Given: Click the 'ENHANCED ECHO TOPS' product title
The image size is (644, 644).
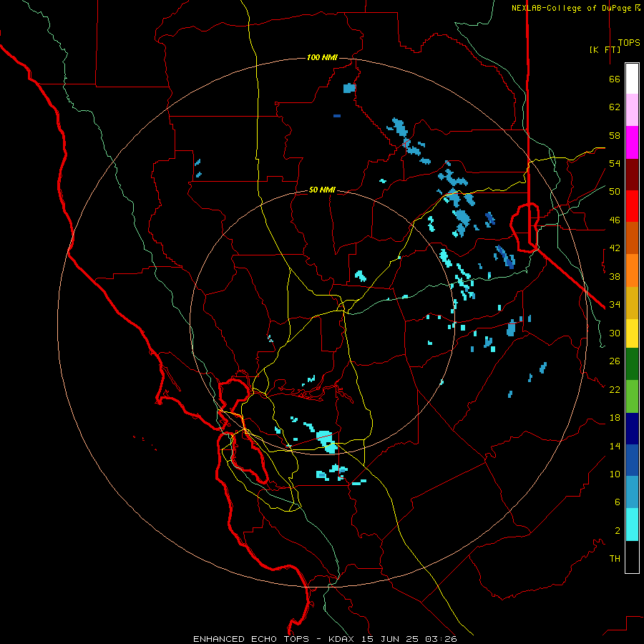Looking at the screenshot, I should [x=251, y=639].
